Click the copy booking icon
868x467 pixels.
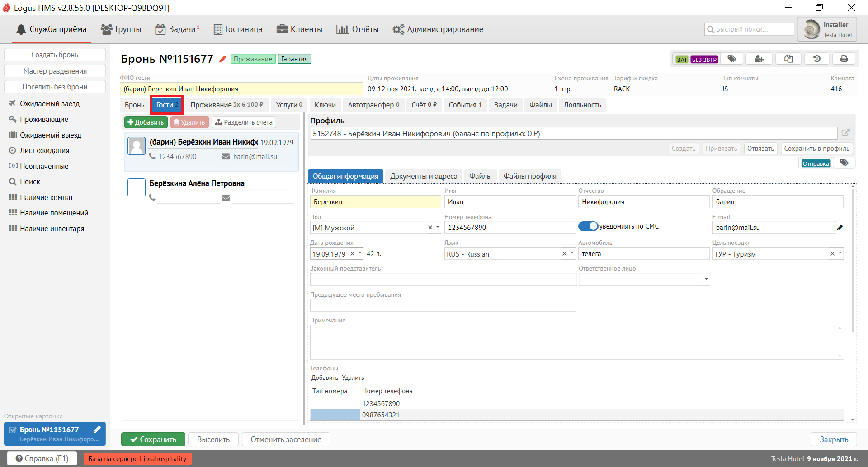788,59
